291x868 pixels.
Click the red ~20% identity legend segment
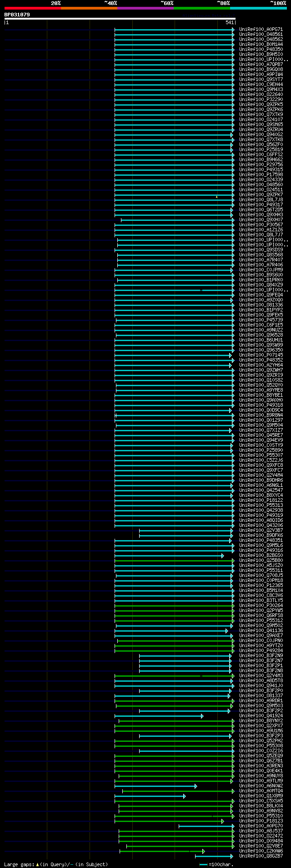click(32, 8)
